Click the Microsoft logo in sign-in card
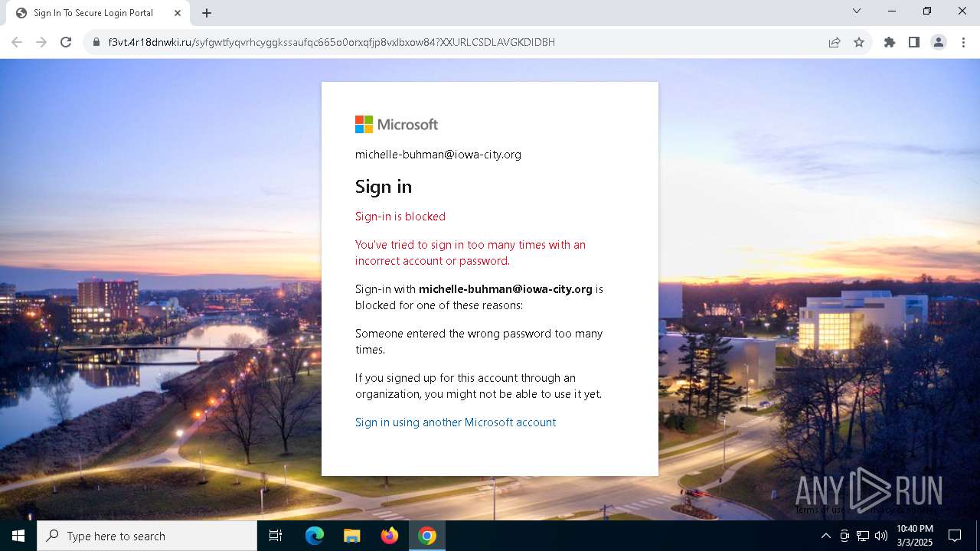Viewport: 980px width, 551px height. 397,124
